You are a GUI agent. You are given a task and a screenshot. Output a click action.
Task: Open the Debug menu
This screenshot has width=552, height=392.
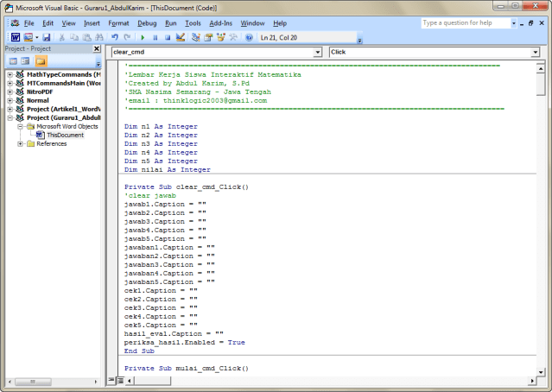(147, 22)
